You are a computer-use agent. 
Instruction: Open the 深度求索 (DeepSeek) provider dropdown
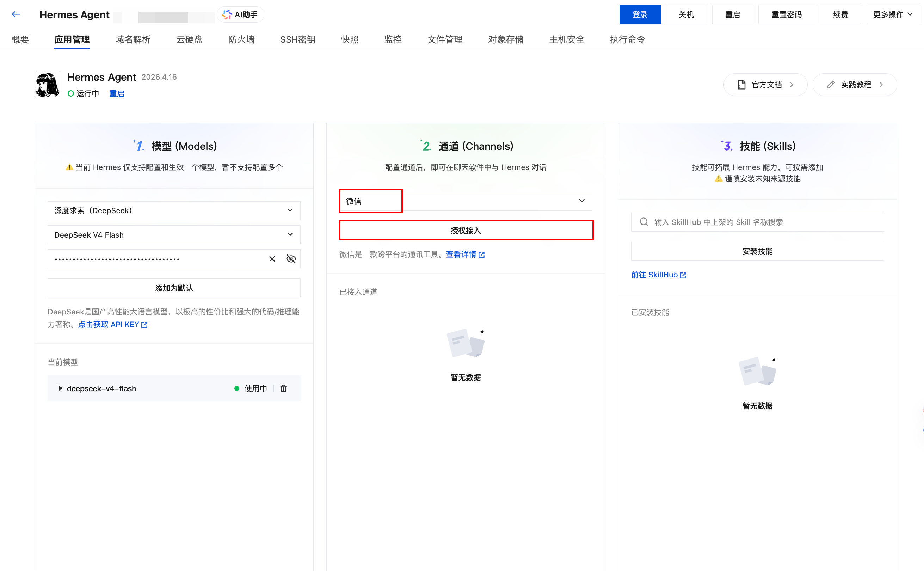[174, 210]
